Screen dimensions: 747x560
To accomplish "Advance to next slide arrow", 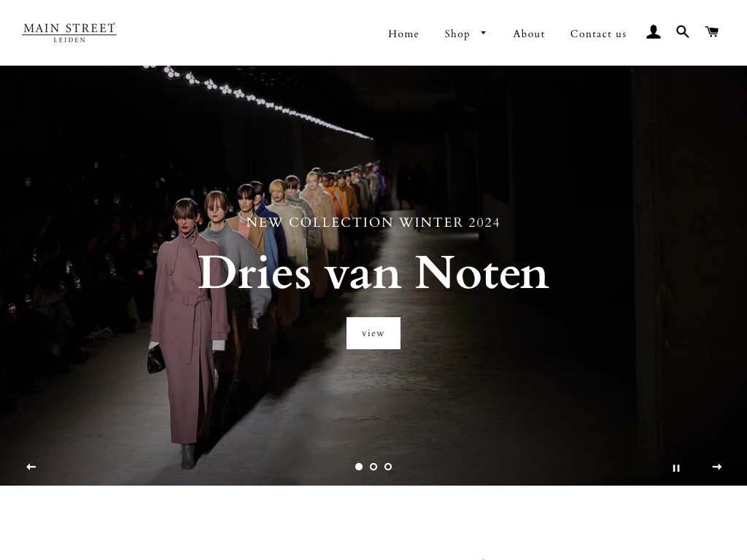I will (716, 467).
